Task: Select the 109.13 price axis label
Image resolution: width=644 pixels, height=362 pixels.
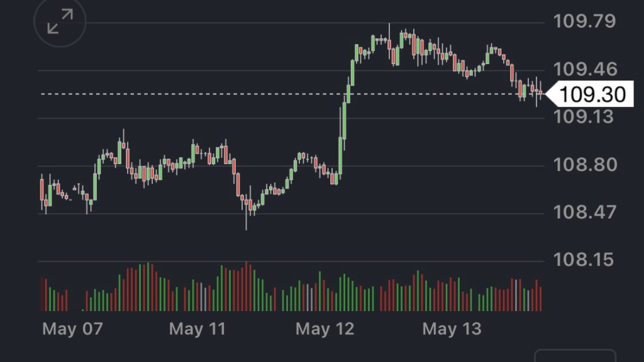Action: [x=584, y=117]
